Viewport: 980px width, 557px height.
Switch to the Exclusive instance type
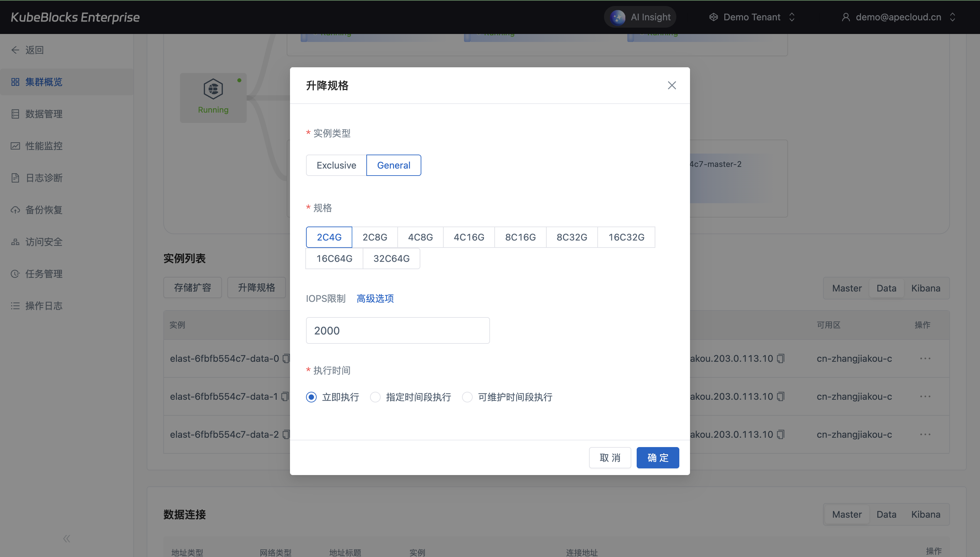click(336, 165)
